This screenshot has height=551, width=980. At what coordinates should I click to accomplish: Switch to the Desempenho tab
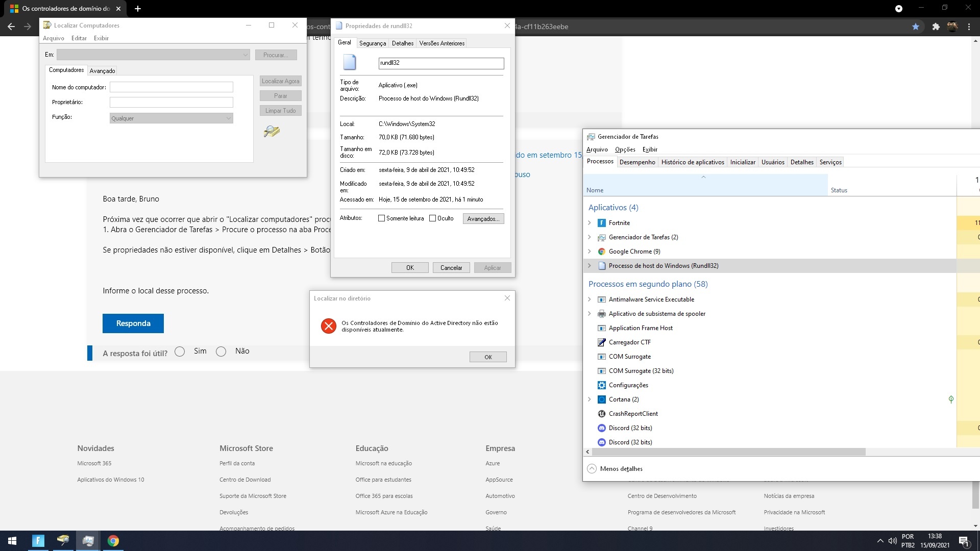click(x=637, y=162)
